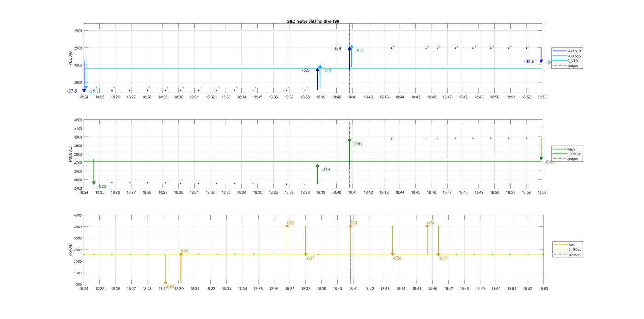Select the 'Pitch AD' y-axis label
Image resolution: width=644 pixels, height=319 pixels.
[70, 154]
